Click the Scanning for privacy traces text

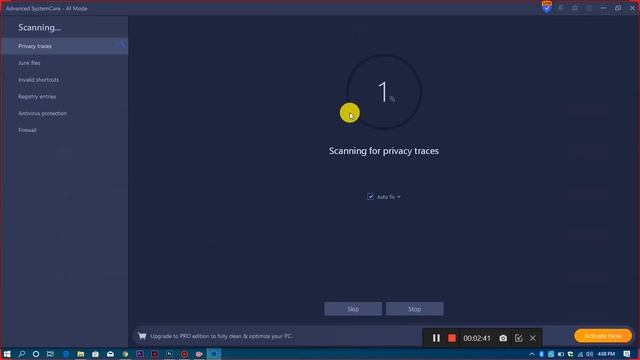[384, 151]
